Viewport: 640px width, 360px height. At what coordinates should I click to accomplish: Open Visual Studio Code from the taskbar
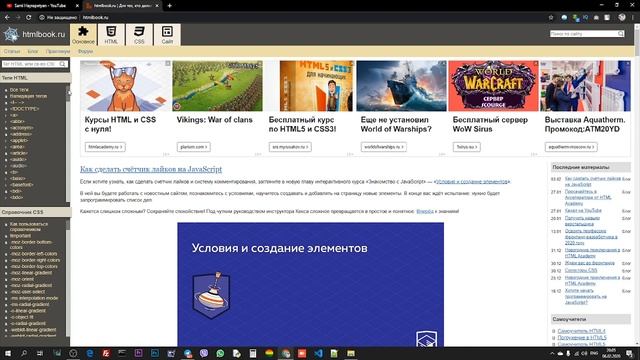coord(318,353)
